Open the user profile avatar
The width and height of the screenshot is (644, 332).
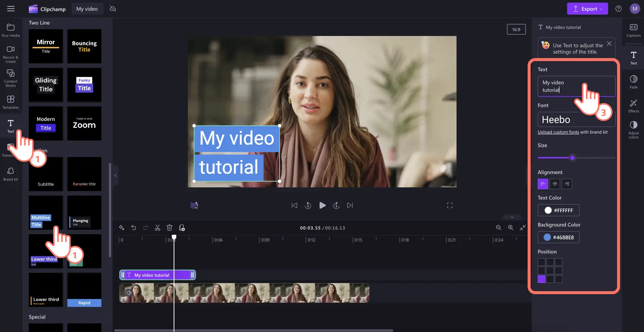pyautogui.click(x=635, y=9)
